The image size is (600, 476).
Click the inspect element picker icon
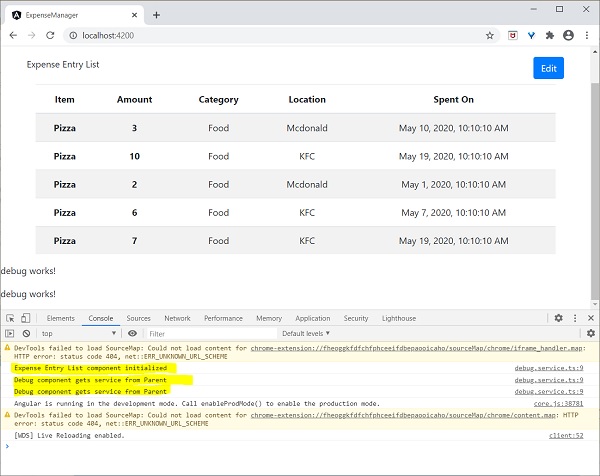click(10, 318)
